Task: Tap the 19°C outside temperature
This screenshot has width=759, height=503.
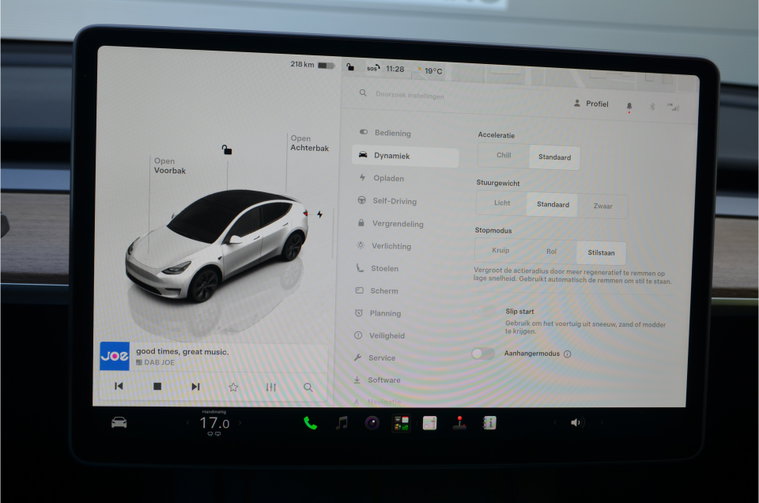Action: (x=430, y=71)
